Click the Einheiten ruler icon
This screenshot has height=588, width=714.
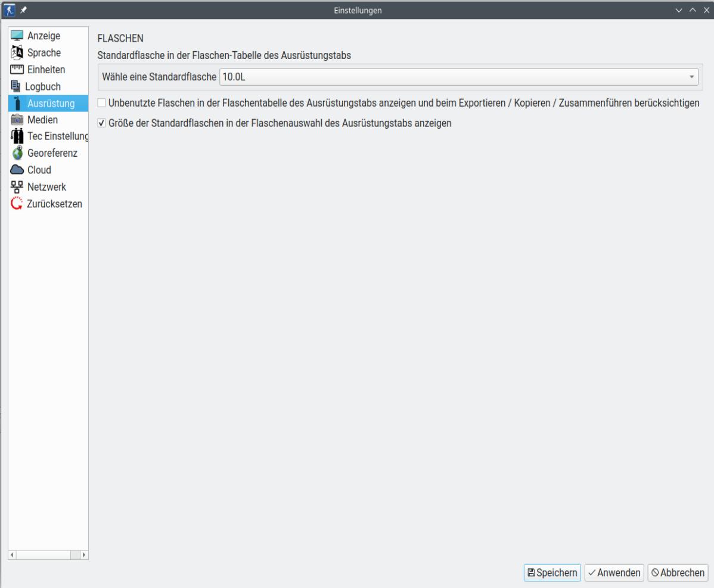[17, 70]
